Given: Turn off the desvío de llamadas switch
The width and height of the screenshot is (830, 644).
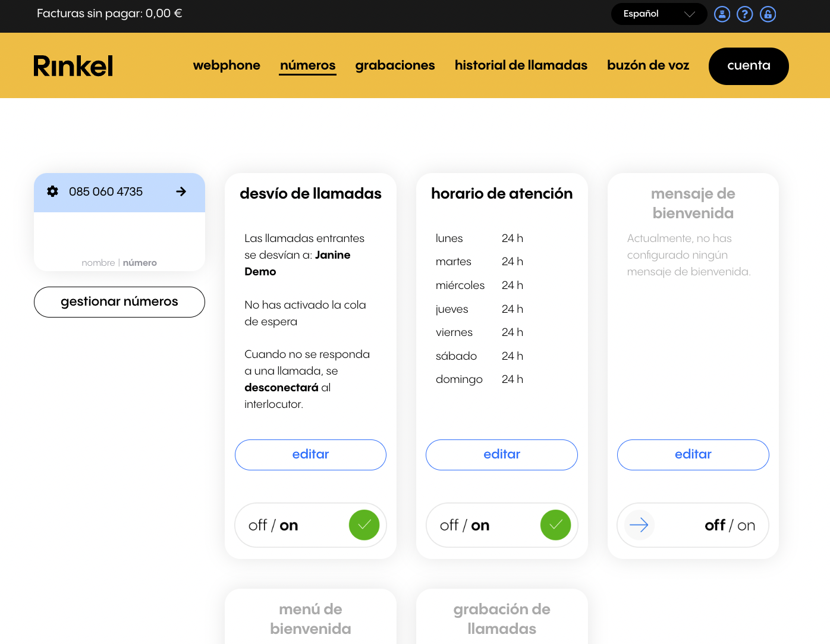Looking at the screenshot, I should click(258, 525).
